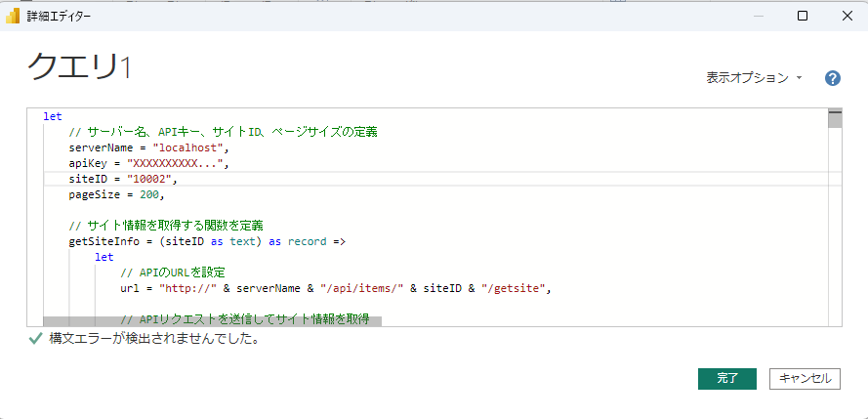The image size is (868, 419).
Task: Click the serverName = "localhost" line
Action: (x=149, y=148)
